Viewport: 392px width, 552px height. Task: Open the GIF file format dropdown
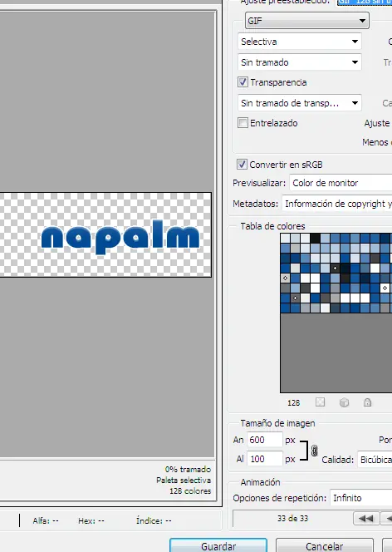307,21
